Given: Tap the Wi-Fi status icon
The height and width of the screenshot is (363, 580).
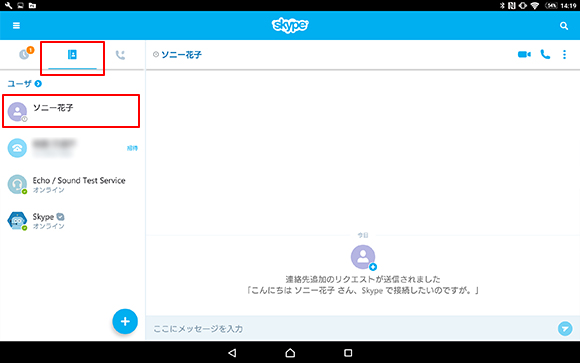Looking at the screenshot, I should tap(535, 6).
